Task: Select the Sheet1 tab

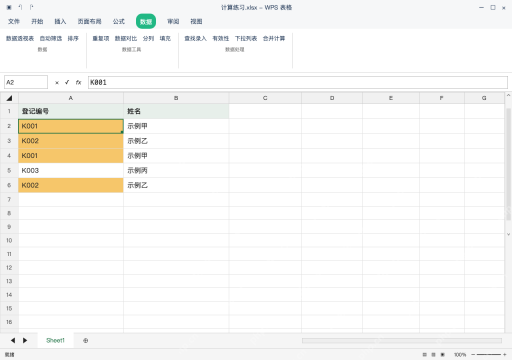Action: 55,340
